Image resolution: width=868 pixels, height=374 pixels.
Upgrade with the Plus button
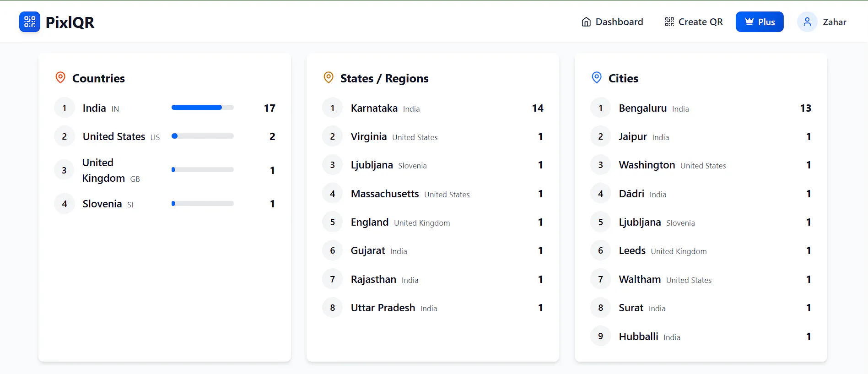(760, 22)
